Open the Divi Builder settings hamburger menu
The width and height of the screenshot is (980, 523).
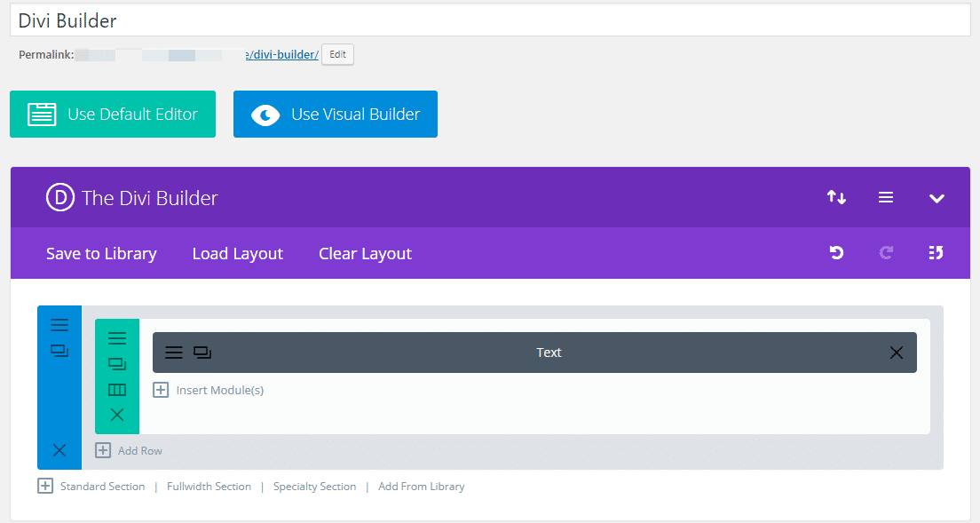point(886,197)
